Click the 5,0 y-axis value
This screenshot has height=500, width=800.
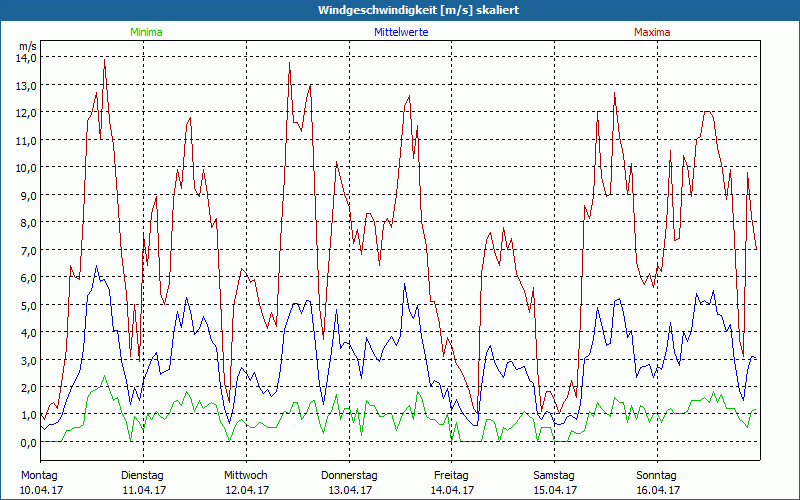[x=28, y=306]
